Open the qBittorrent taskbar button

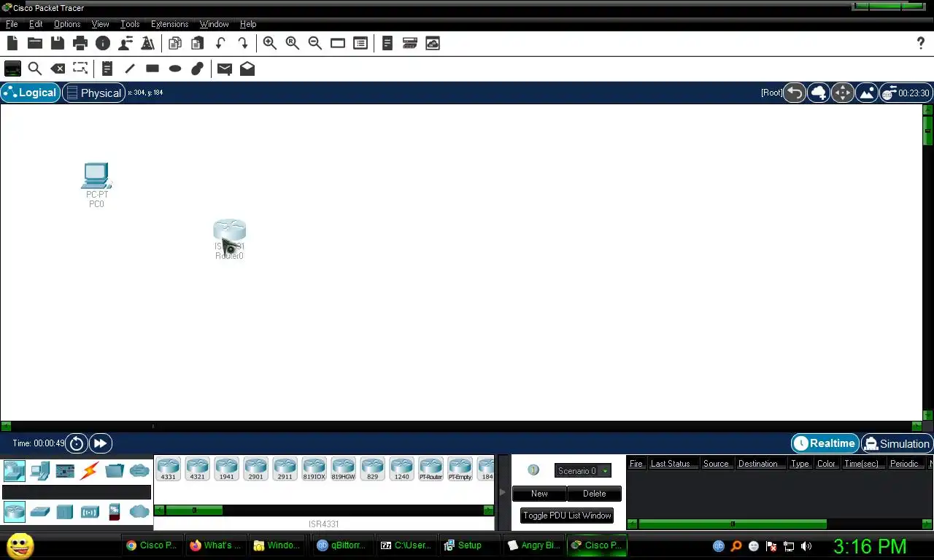coord(343,545)
